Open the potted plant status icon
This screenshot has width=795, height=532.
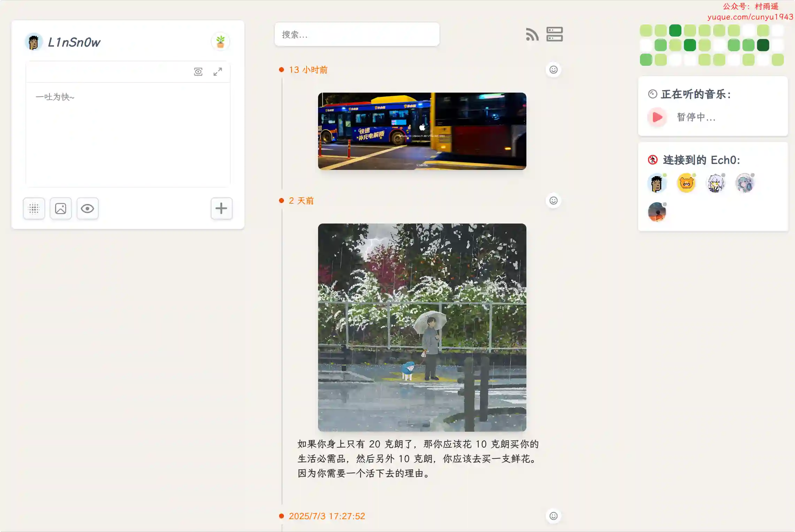pos(220,41)
